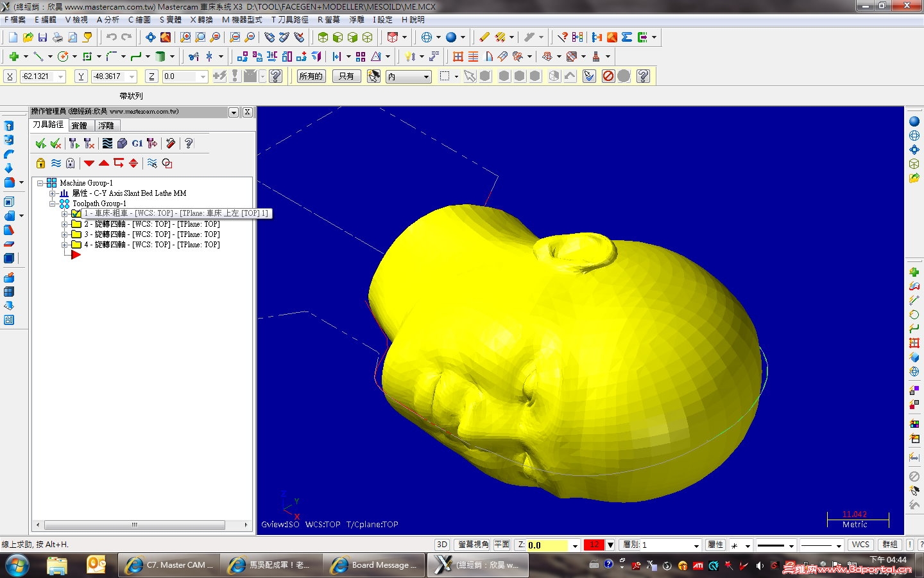The height and width of the screenshot is (578, 924).
Task: Lock the Y coordinate with the Y button
Action: tap(81, 76)
